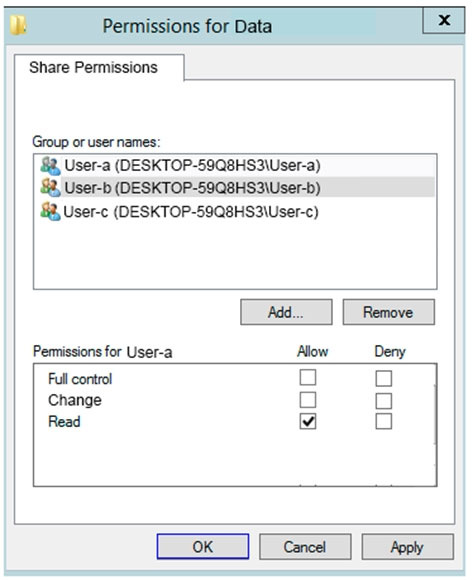Close the Permissions for Data dialog

pos(443,20)
